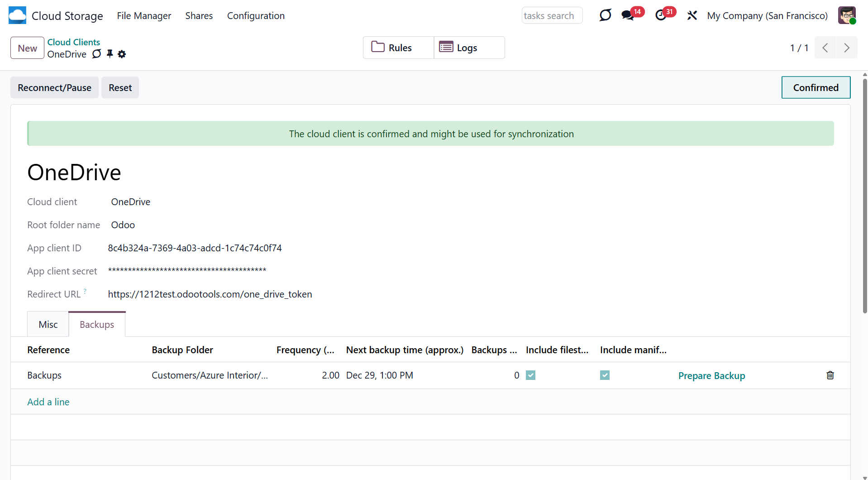Click the Add a line link
This screenshot has width=868, height=480.
click(x=48, y=402)
